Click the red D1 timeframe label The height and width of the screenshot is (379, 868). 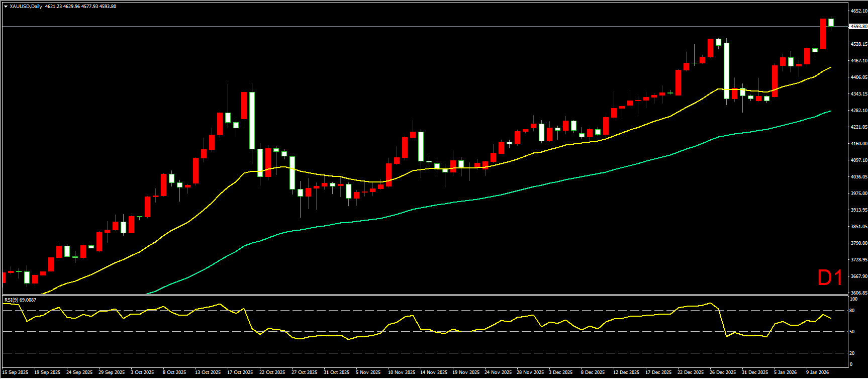(x=830, y=278)
